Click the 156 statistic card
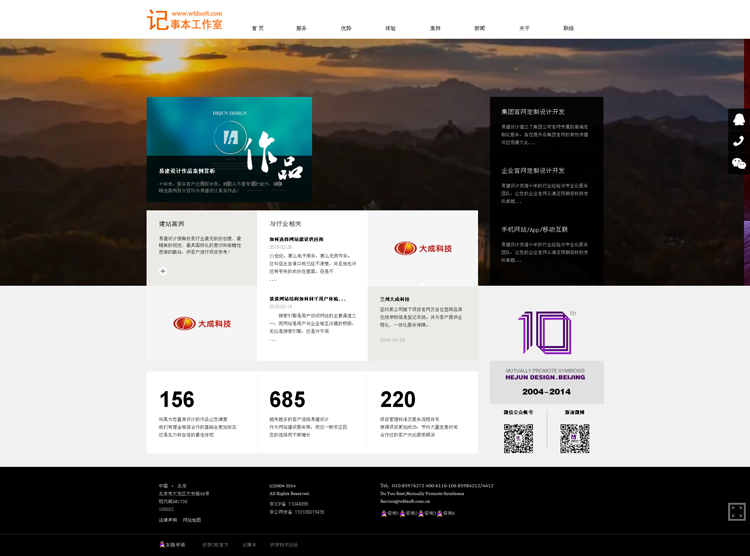This screenshot has height=556, width=750. coord(201,412)
